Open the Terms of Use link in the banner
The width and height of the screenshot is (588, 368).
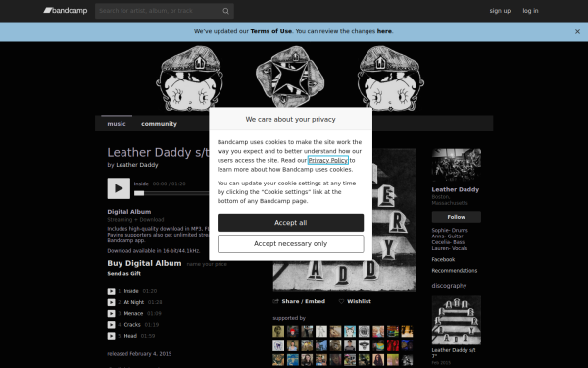(x=270, y=31)
